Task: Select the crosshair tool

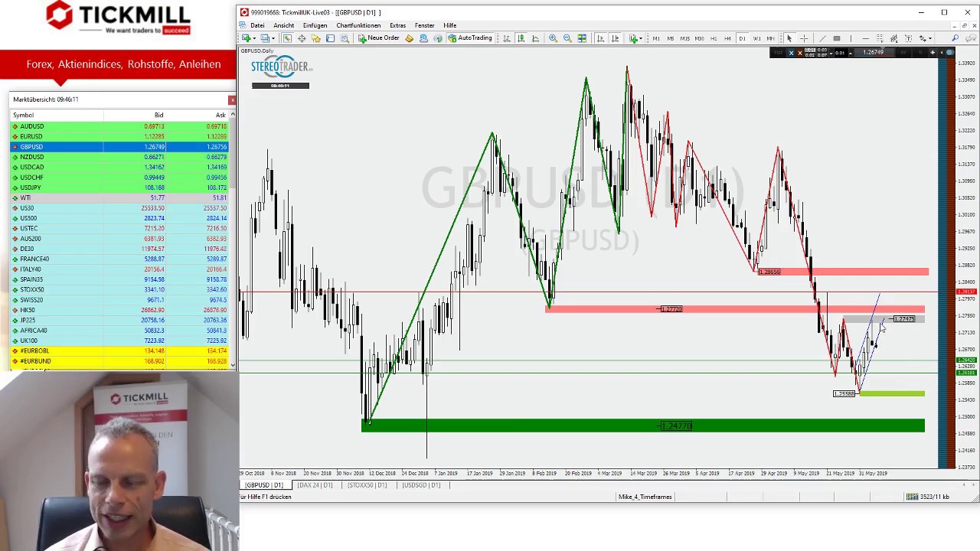Action: (x=804, y=38)
